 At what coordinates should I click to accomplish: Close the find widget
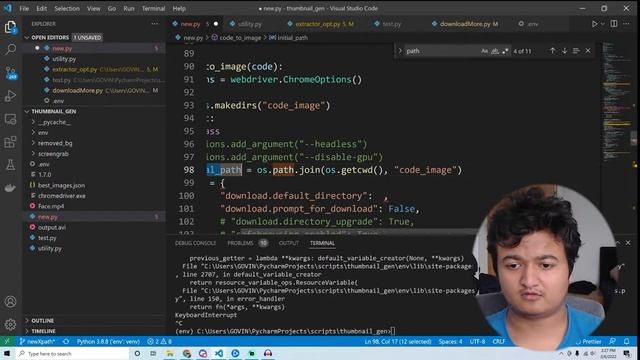pos(588,51)
